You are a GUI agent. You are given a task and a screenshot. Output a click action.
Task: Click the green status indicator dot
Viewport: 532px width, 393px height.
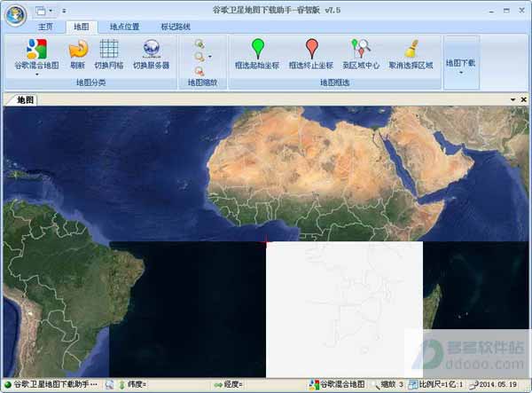tap(8, 384)
